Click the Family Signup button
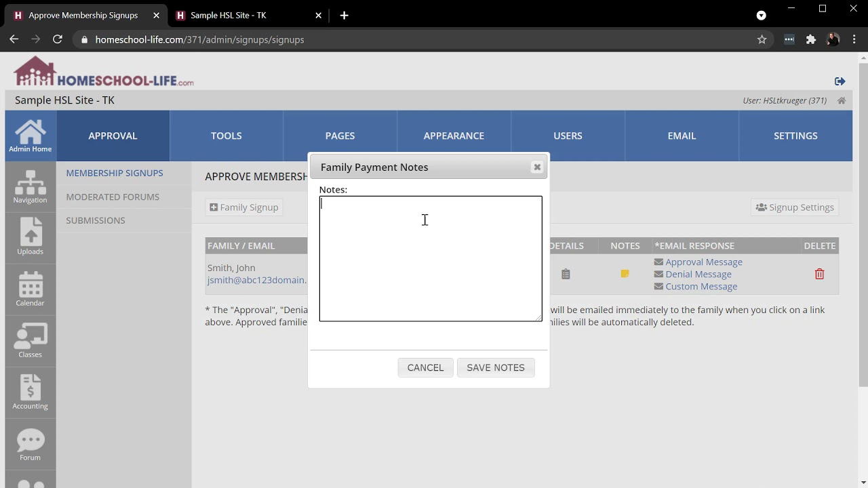Image resolution: width=868 pixels, height=488 pixels. pyautogui.click(x=244, y=207)
